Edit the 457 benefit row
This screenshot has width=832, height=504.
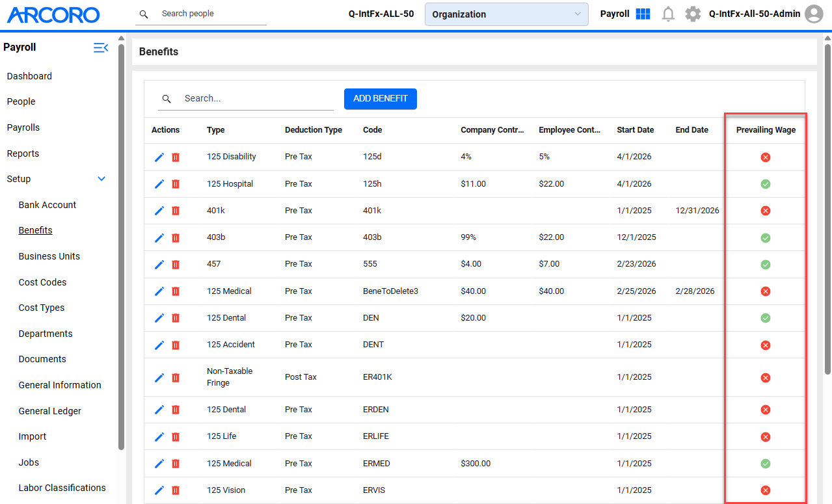(159, 264)
